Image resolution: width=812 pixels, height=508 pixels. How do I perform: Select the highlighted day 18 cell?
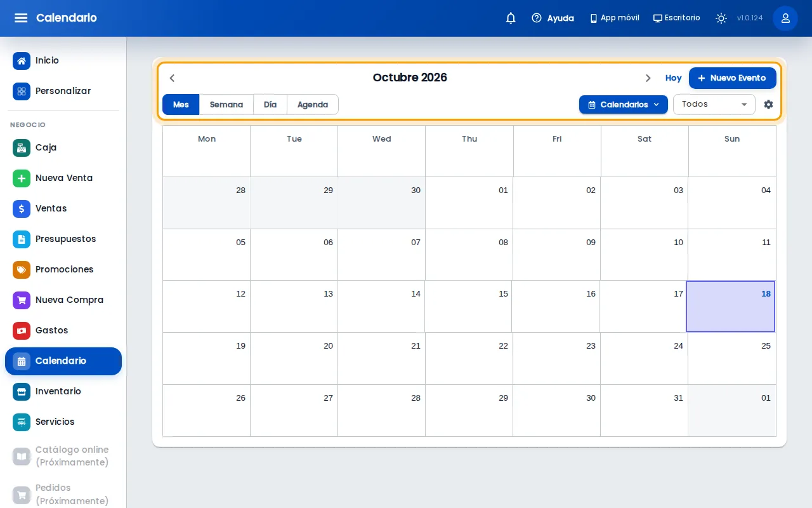(731, 307)
